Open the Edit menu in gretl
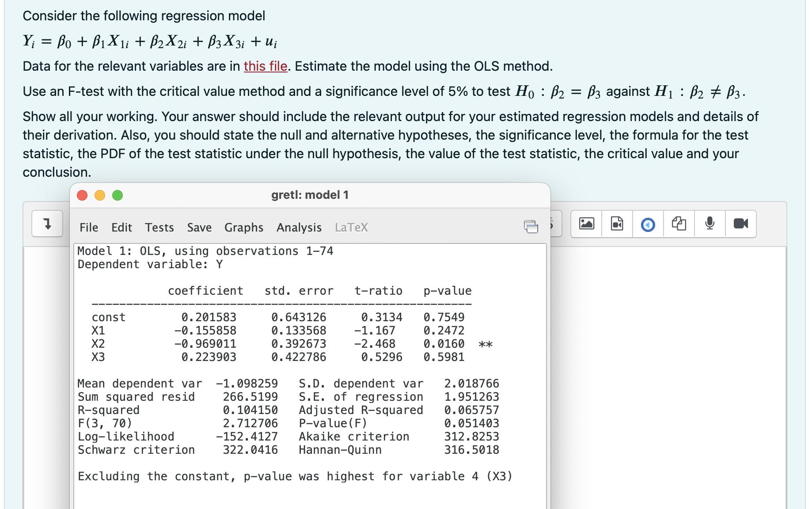 tap(121, 228)
